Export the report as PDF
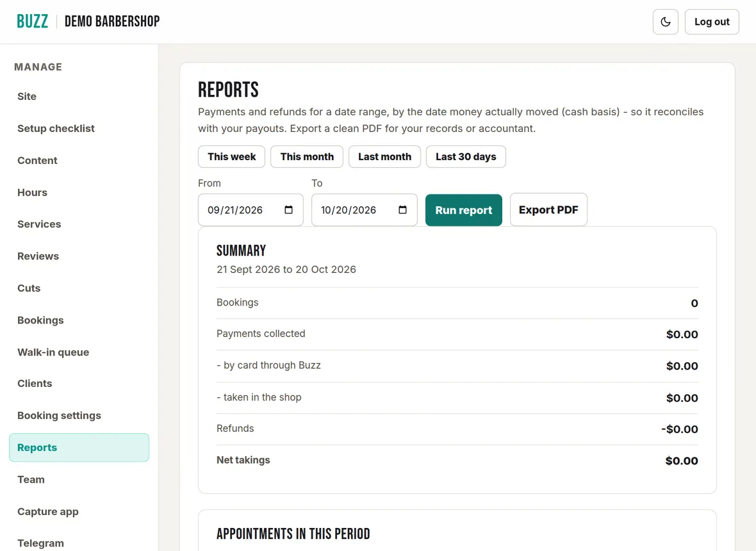756x551 pixels. [x=548, y=210]
